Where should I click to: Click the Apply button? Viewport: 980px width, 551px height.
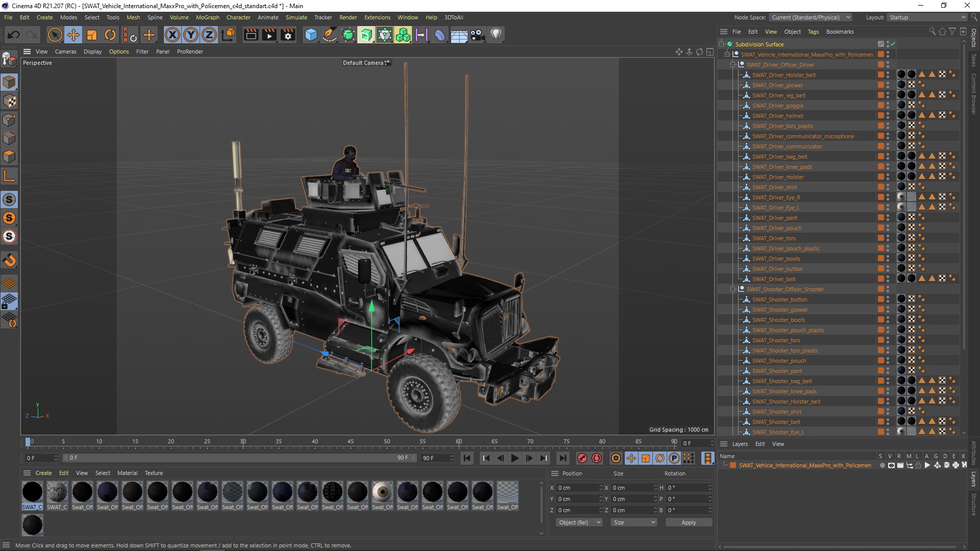688,522
